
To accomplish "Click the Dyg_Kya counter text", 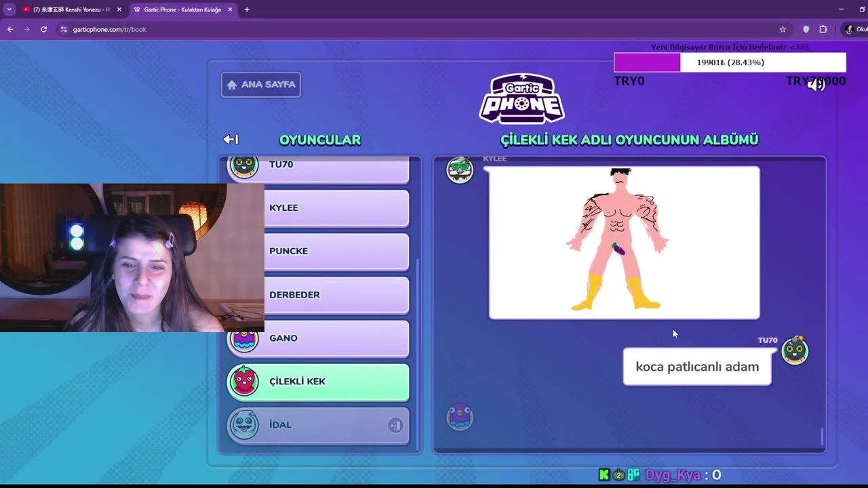I will pyautogui.click(x=683, y=475).
